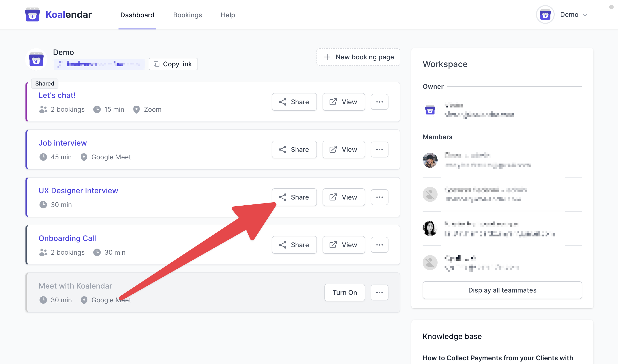View the Job interview page externally
618x364 pixels.
point(343,149)
